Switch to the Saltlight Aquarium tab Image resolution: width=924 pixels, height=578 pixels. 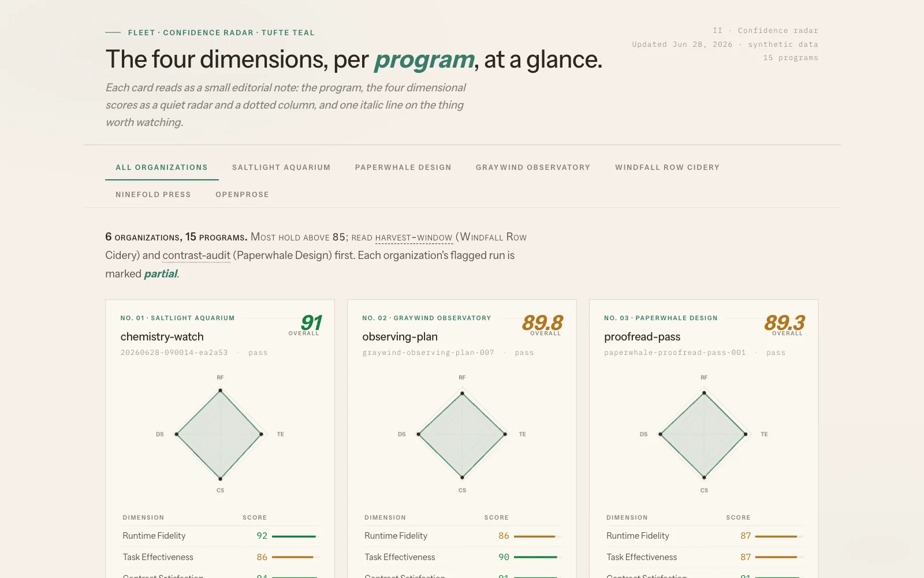click(x=281, y=168)
